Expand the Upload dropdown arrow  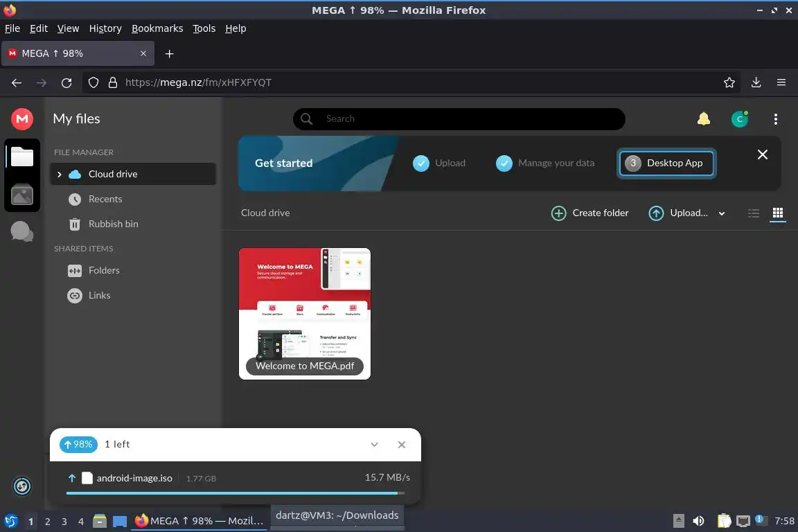[722, 214]
